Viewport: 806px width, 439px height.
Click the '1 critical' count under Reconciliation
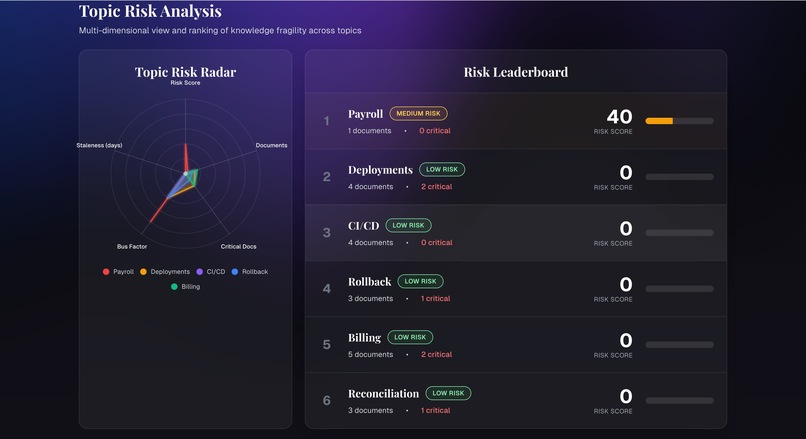point(435,410)
